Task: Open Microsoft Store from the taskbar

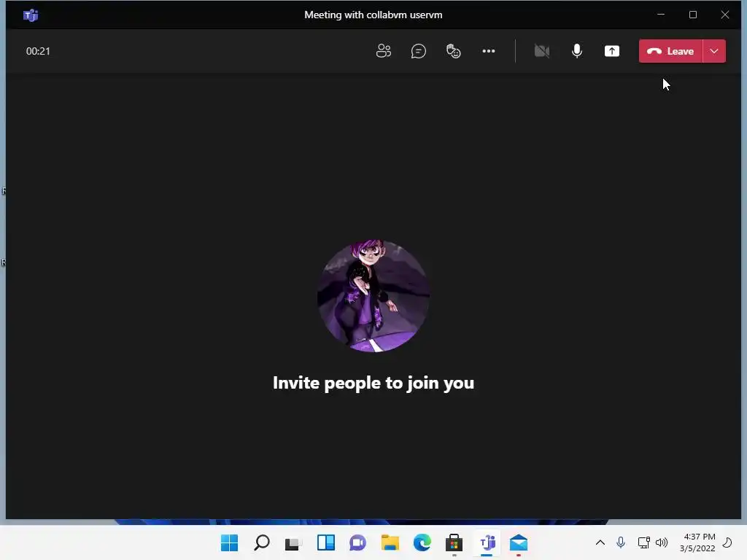Action: (x=454, y=542)
